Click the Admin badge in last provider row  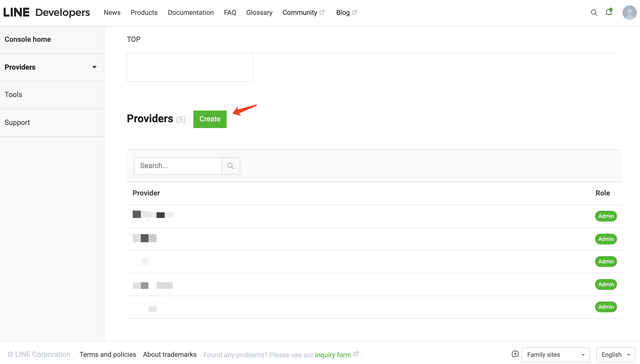tap(606, 306)
